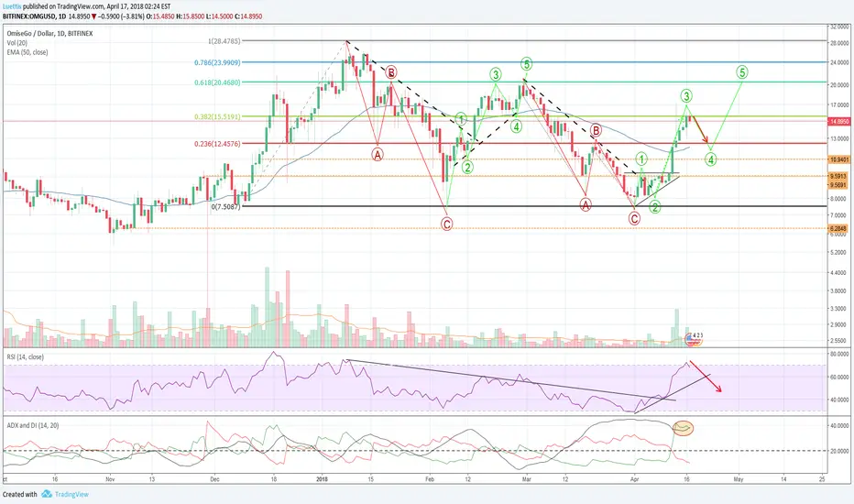Click the TradingView cloud logo icon
The height and width of the screenshot is (504, 854).
coord(47,494)
